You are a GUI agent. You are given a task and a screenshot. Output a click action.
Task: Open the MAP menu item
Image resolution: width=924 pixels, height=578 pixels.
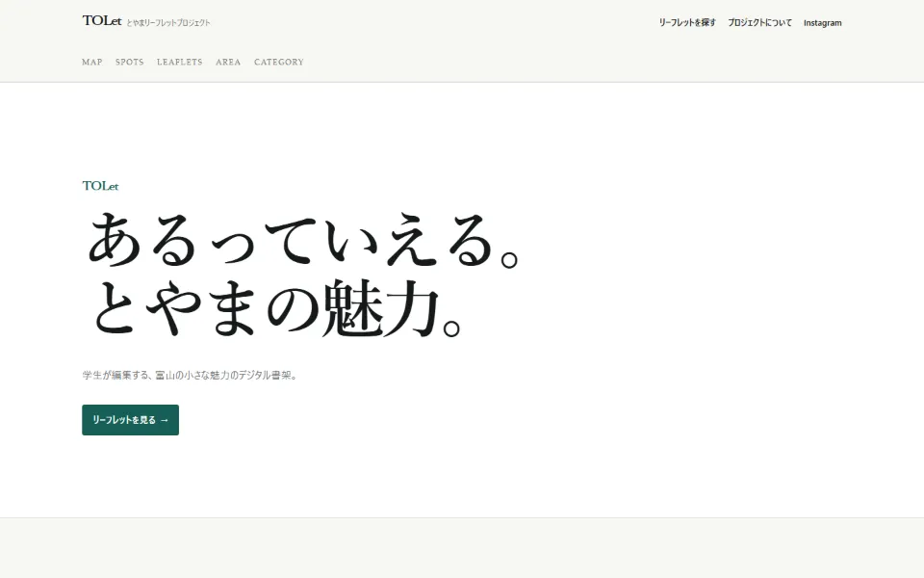(x=92, y=62)
